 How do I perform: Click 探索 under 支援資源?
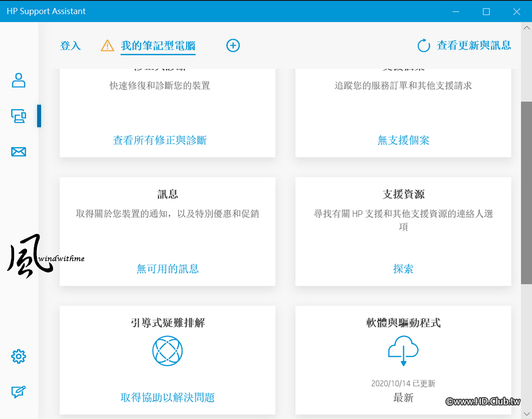403,269
